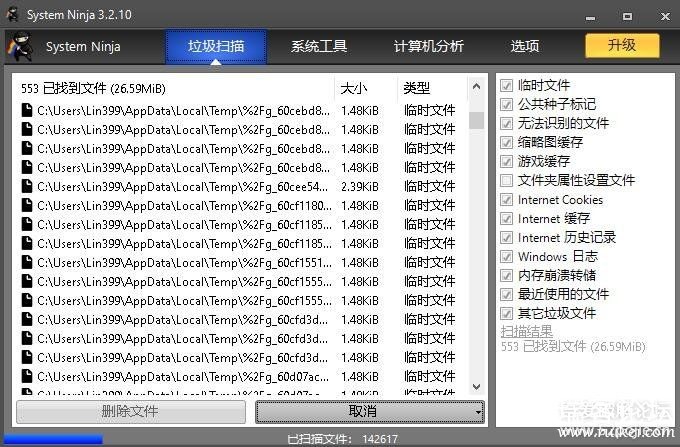
Task: Click the 删除文件 button
Action: click(131, 411)
